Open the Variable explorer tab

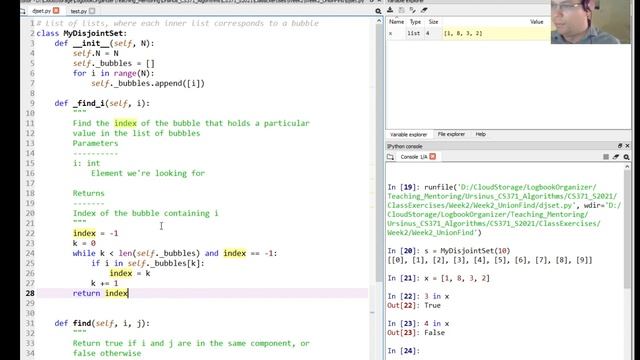(408, 134)
